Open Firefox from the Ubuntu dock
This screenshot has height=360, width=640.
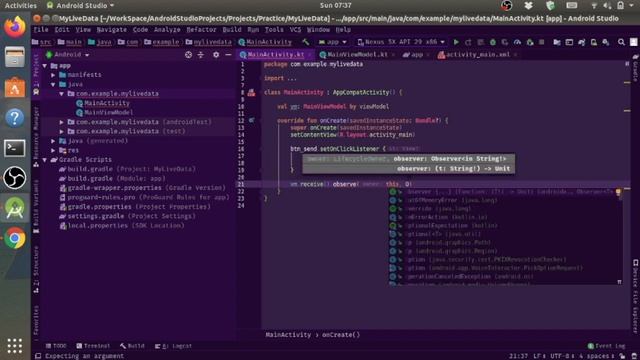coord(15,27)
